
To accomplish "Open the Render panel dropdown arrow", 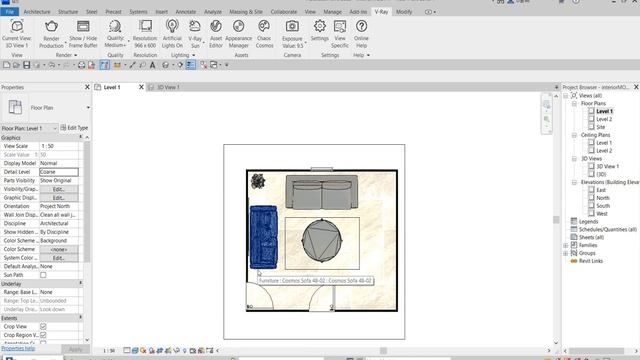I will pos(76,55).
